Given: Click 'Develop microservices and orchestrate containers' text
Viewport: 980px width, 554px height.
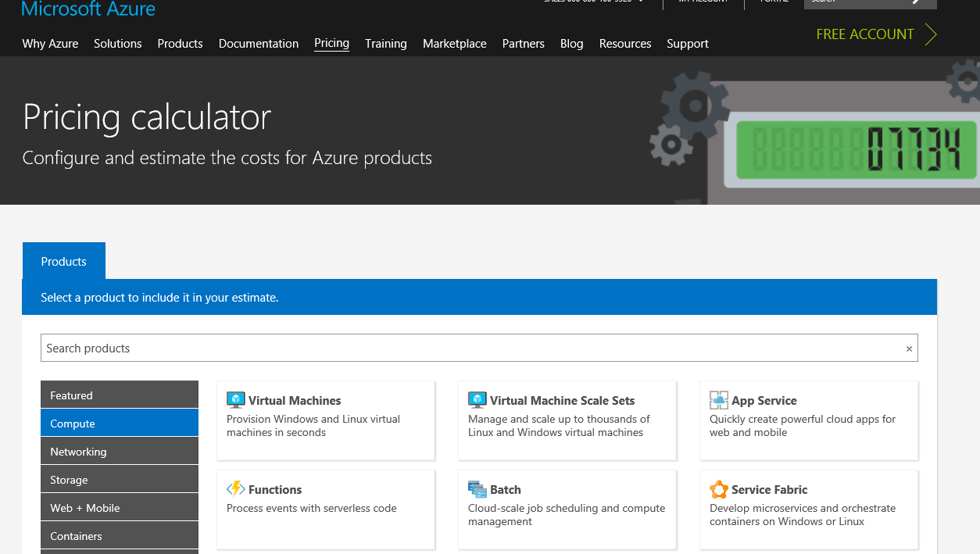Looking at the screenshot, I should pyautogui.click(x=803, y=515).
